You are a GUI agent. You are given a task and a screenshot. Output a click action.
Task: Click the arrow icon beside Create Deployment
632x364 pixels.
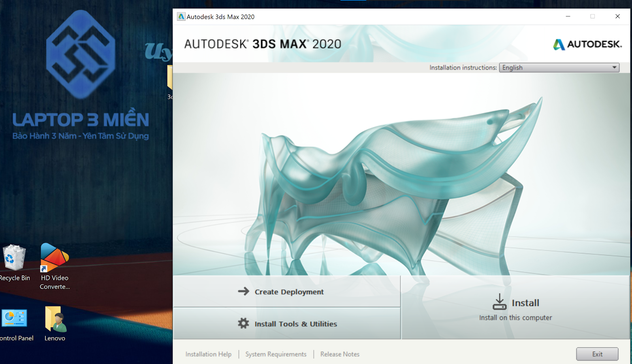pyautogui.click(x=243, y=291)
